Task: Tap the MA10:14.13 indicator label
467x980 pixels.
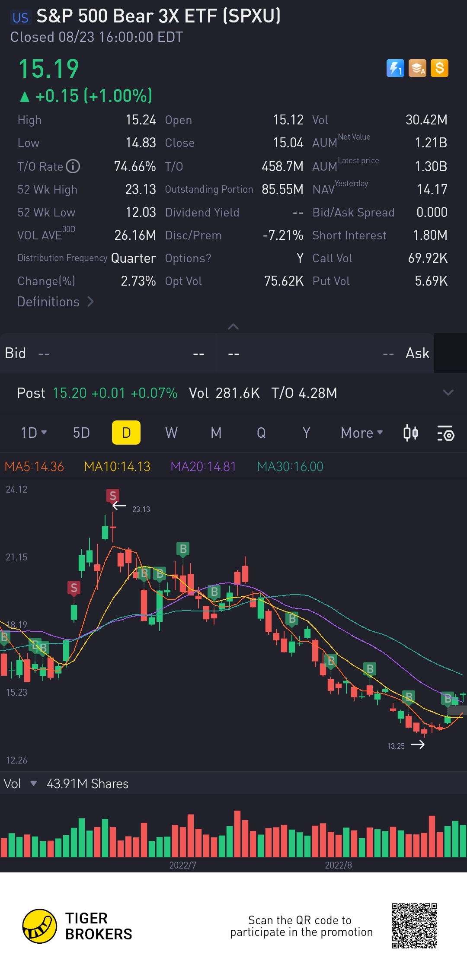Action: pos(117,467)
